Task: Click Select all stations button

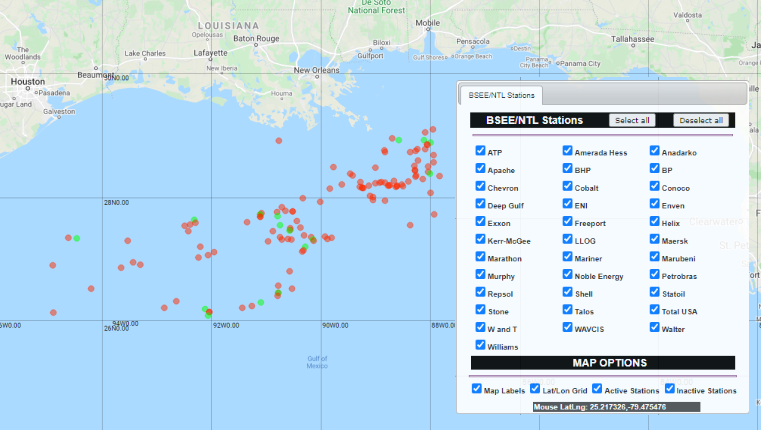Action: click(632, 120)
